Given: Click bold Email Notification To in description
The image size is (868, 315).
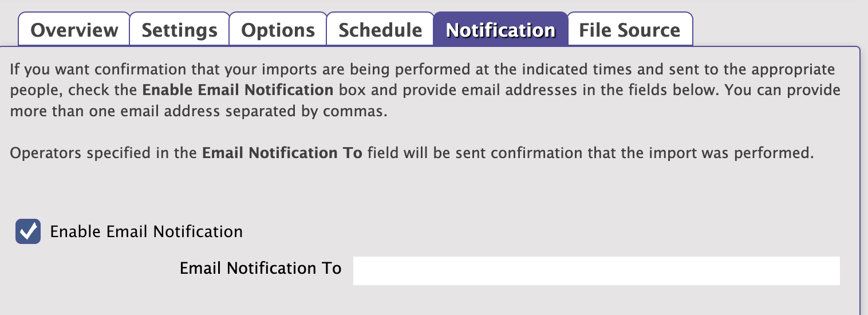Looking at the screenshot, I should pyautogui.click(x=282, y=153).
